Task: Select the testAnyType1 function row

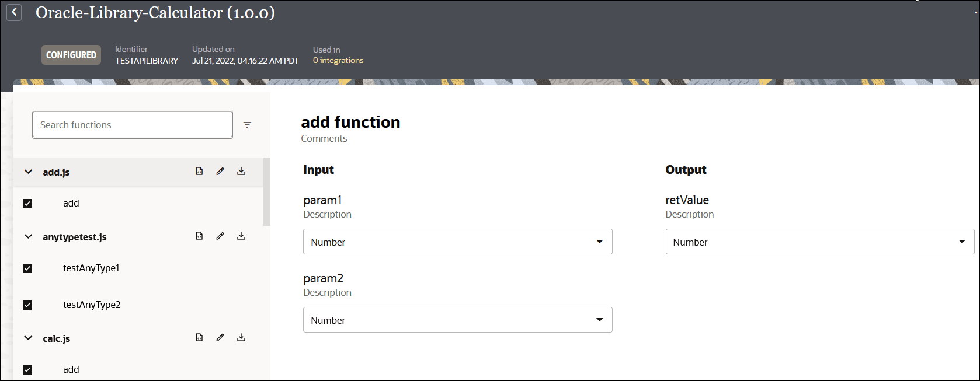Action: pos(91,268)
